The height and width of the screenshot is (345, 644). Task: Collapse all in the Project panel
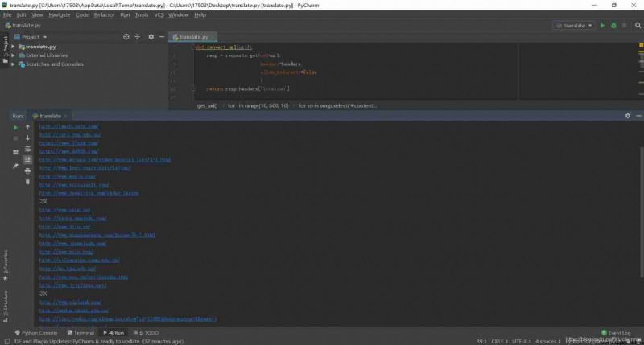coord(137,37)
